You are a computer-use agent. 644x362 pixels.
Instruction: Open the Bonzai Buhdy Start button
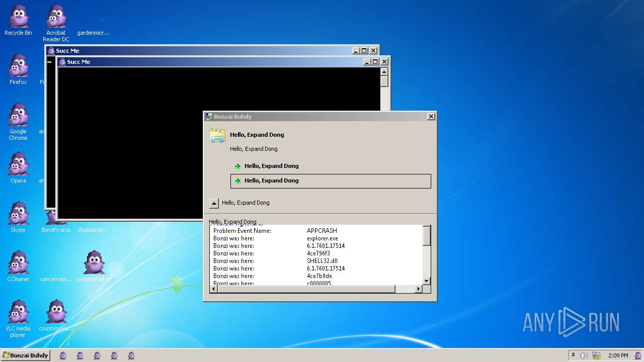coord(26,355)
